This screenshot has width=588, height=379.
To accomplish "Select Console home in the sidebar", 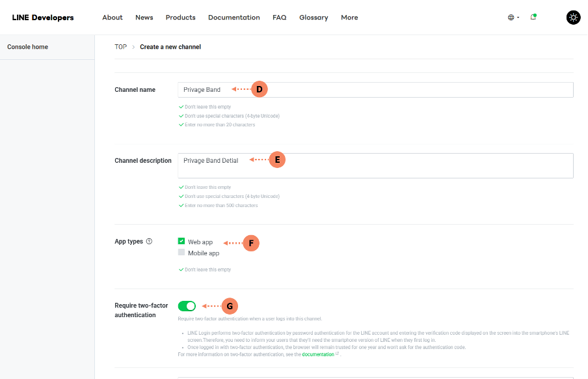I will tap(28, 47).
